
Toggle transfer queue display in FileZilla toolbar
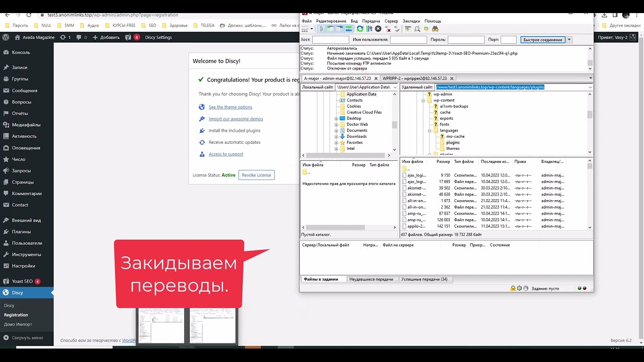[x=349, y=29]
